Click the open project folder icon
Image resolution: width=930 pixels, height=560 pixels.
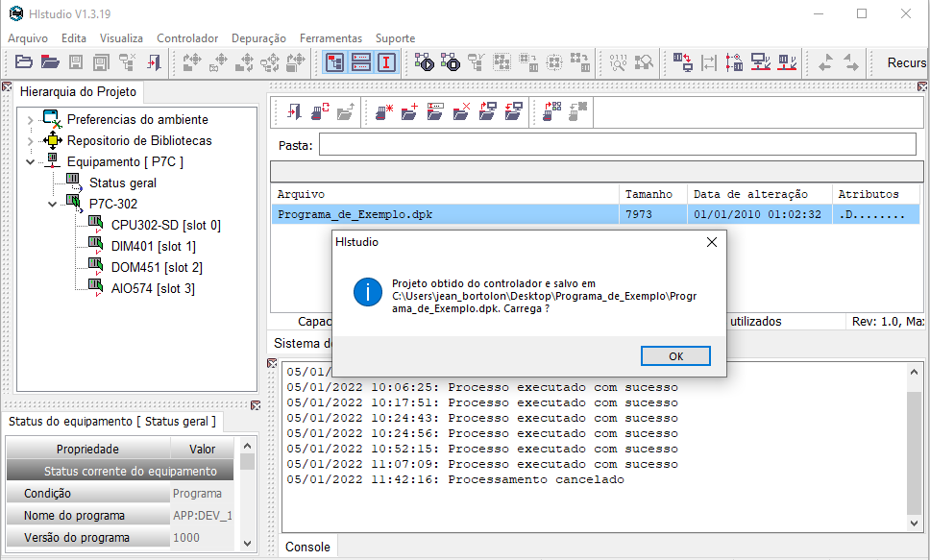coord(24,61)
